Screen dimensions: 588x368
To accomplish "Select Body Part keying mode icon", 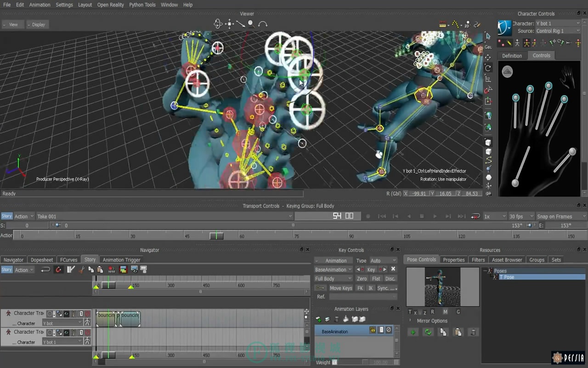I will (535, 43).
